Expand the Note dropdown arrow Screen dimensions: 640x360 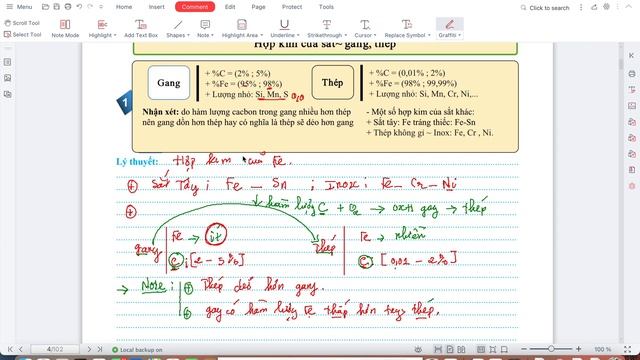tap(212, 36)
